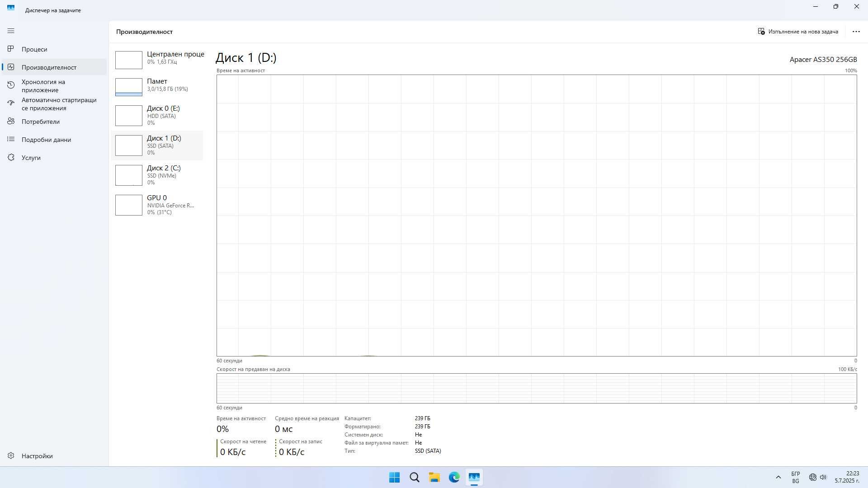Click the Хронология на приложение history icon
Viewport: 868px width, 488px height.
point(11,85)
